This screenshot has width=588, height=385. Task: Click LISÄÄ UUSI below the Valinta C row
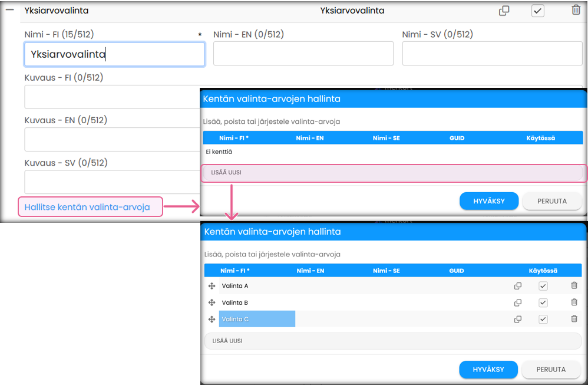click(x=392, y=341)
